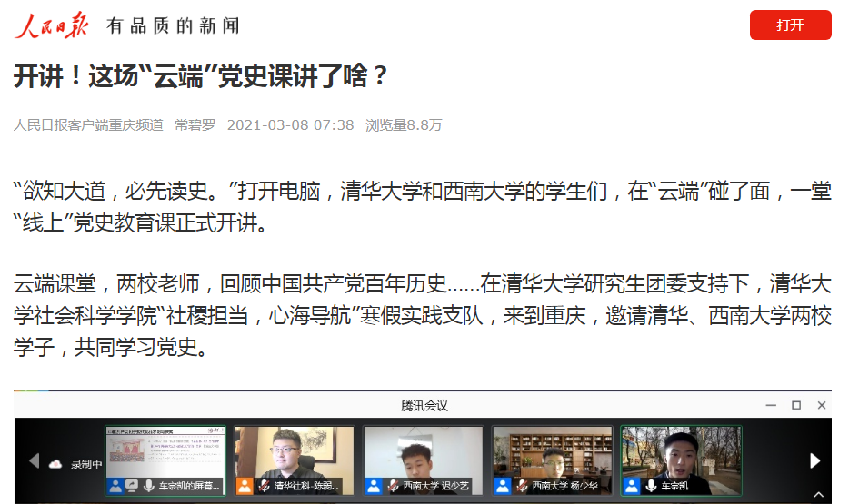
Task: Click the 录制中 recording status label
Action: coord(86,464)
